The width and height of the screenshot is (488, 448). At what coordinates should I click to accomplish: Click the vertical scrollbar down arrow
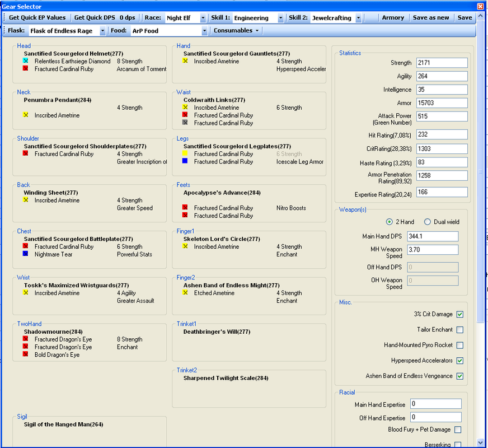pyautogui.click(x=481, y=442)
